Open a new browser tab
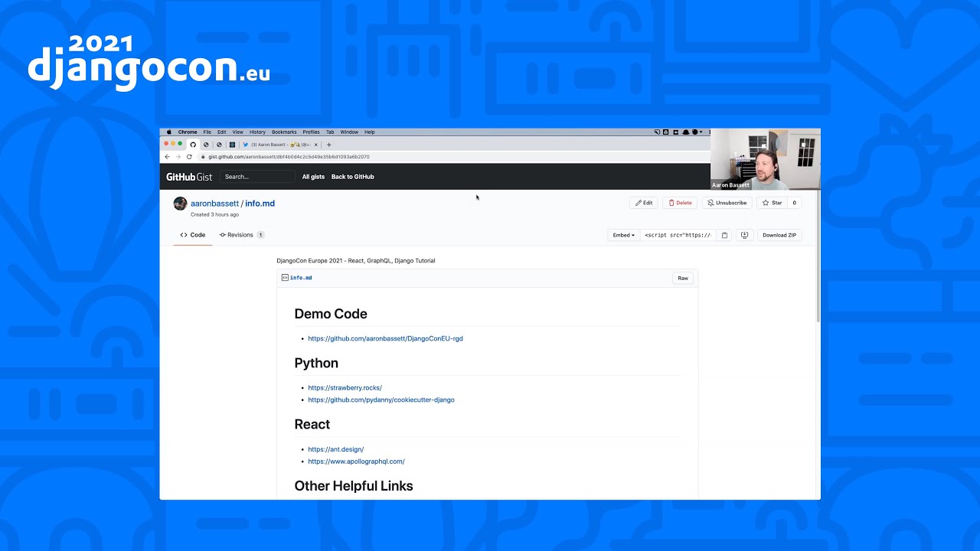980x551 pixels. tap(329, 144)
